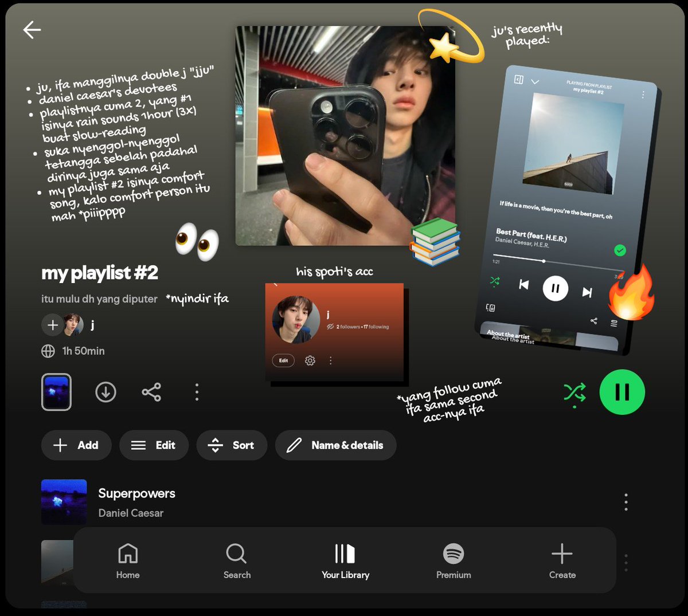The width and height of the screenshot is (688, 616).
Task: Open the 17 following list
Action: 376,327
